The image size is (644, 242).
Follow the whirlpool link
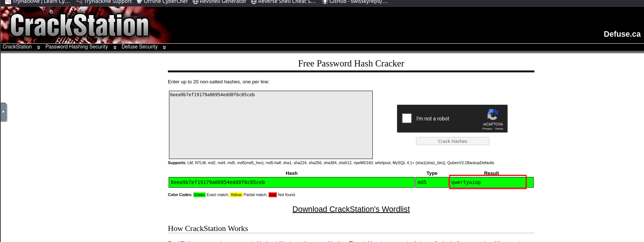click(383, 163)
